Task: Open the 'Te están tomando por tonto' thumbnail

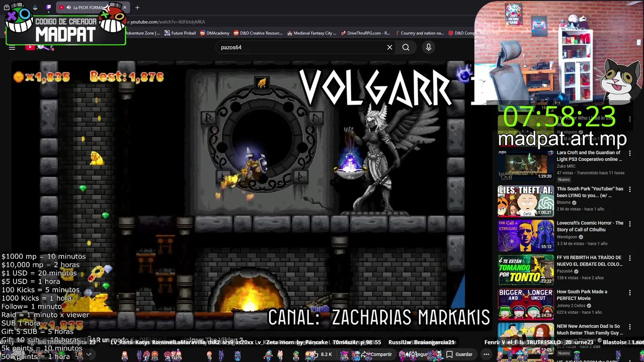Action: point(526,269)
